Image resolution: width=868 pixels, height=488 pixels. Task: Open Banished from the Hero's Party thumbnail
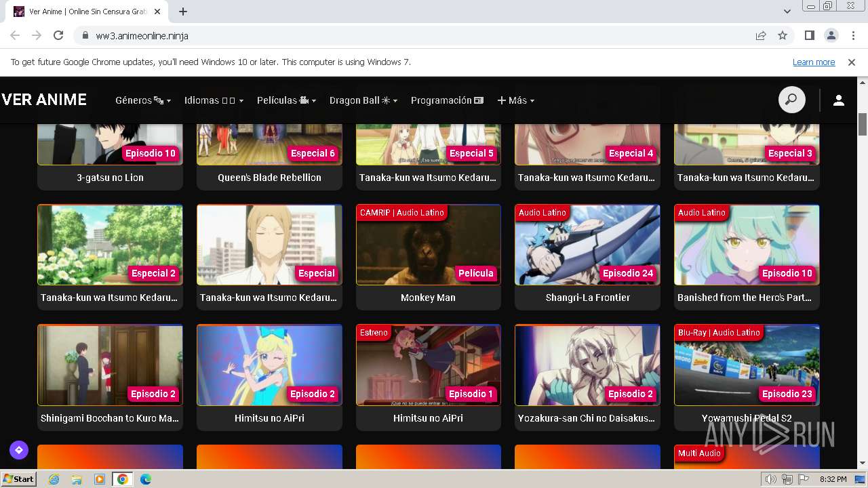click(747, 245)
